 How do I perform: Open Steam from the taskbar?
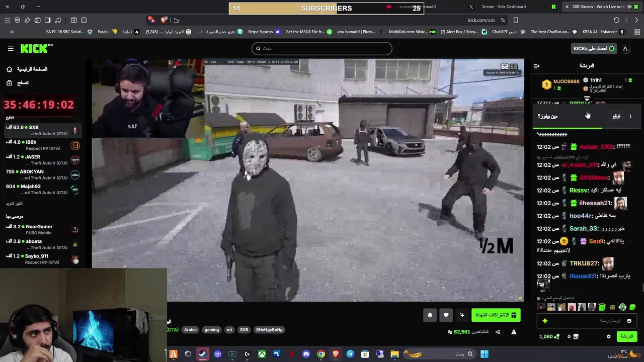tap(203, 354)
